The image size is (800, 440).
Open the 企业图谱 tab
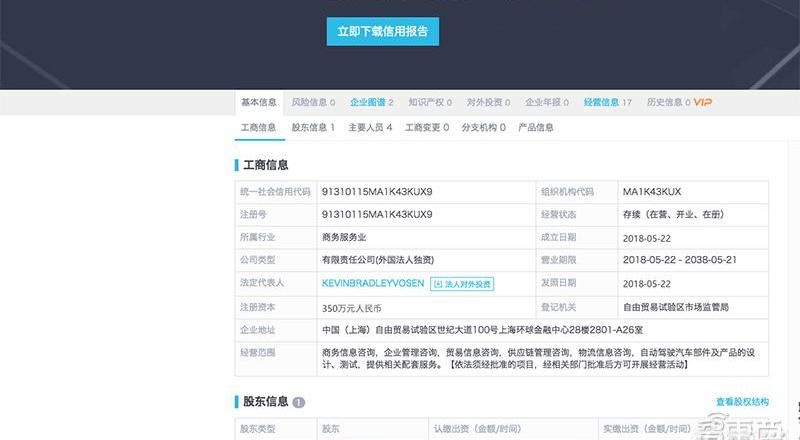point(371,102)
